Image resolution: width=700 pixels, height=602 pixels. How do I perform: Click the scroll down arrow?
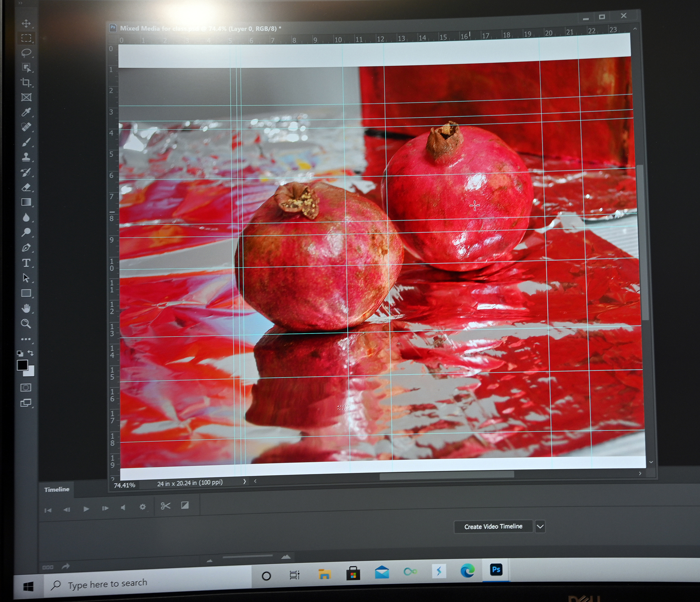coord(651,462)
